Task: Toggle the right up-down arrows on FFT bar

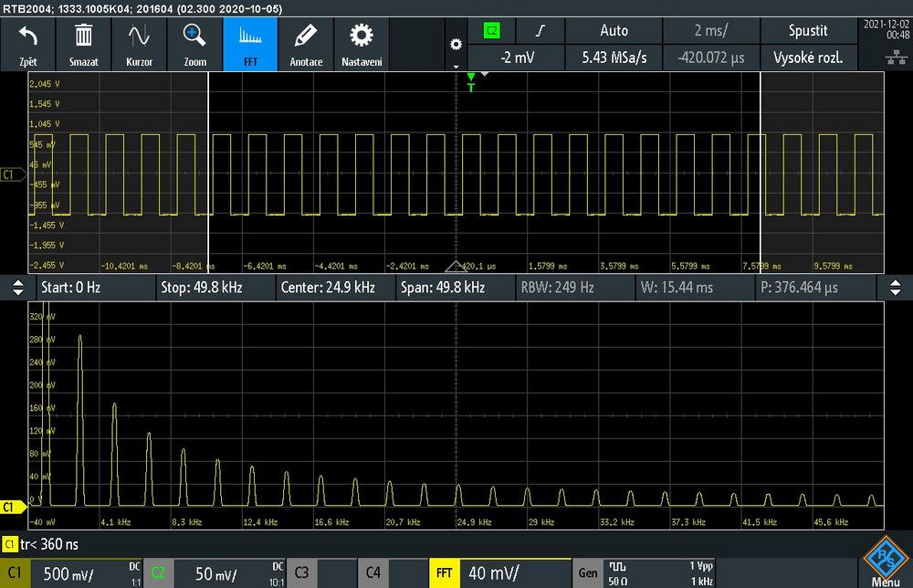Action: 896,288
